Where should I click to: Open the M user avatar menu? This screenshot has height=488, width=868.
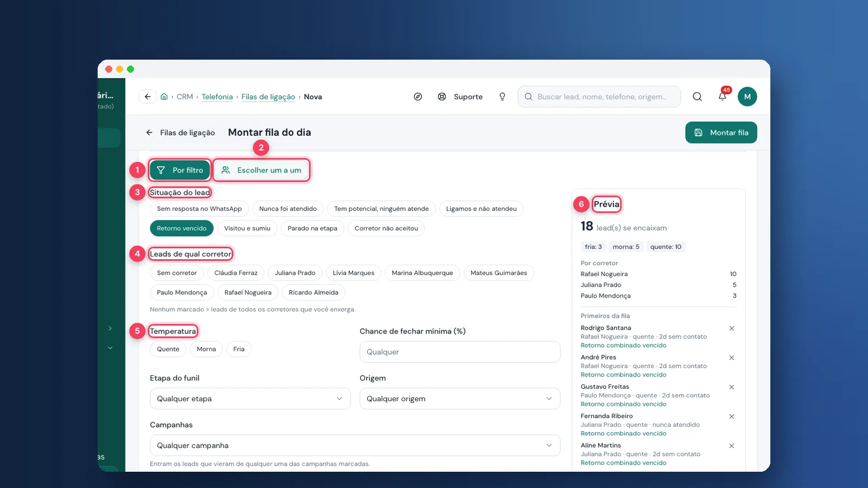(x=748, y=97)
